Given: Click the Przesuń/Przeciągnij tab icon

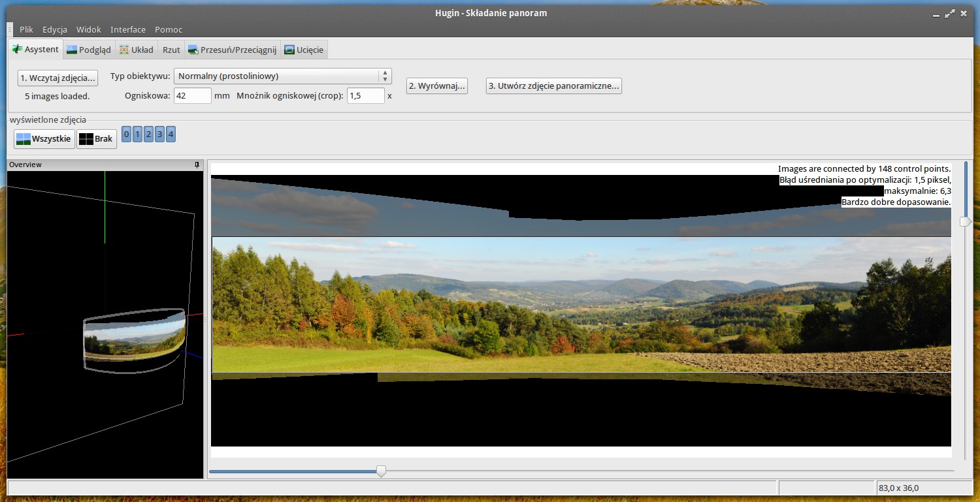Looking at the screenshot, I should click(x=193, y=50).
